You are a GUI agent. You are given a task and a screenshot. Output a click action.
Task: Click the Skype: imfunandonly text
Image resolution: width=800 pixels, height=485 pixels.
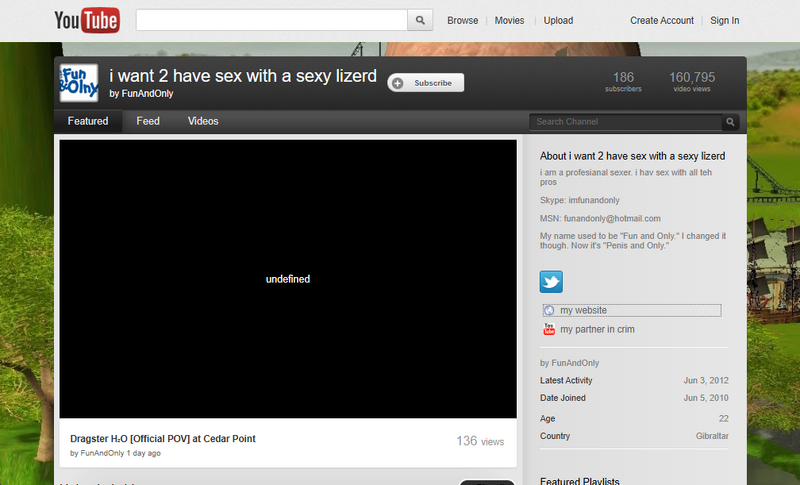pyautogui.click(x=580, y=200)
